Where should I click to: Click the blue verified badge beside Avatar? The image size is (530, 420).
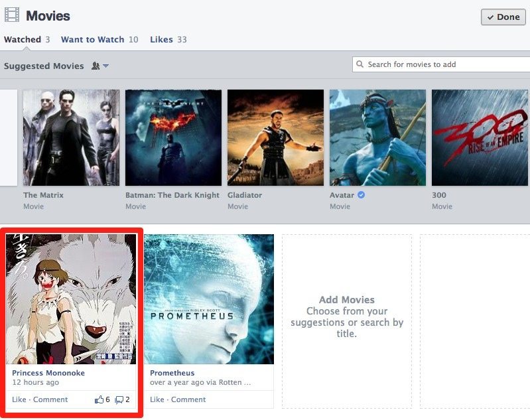coord(361,195)
